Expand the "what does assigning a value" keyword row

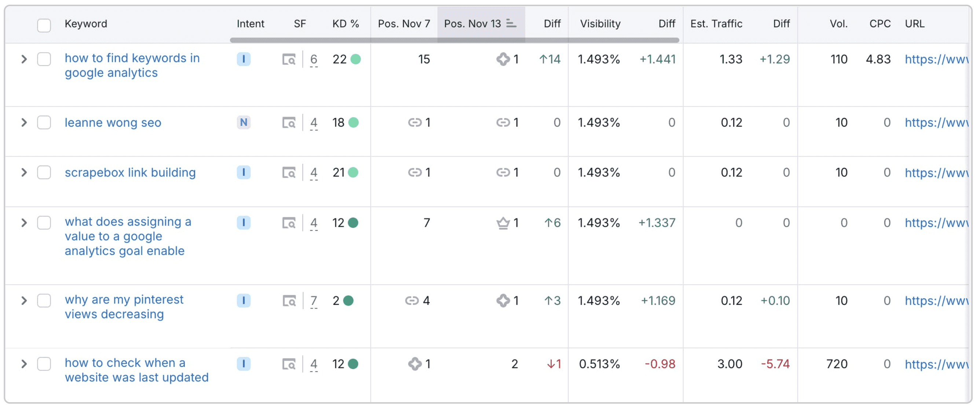point(23,223)
